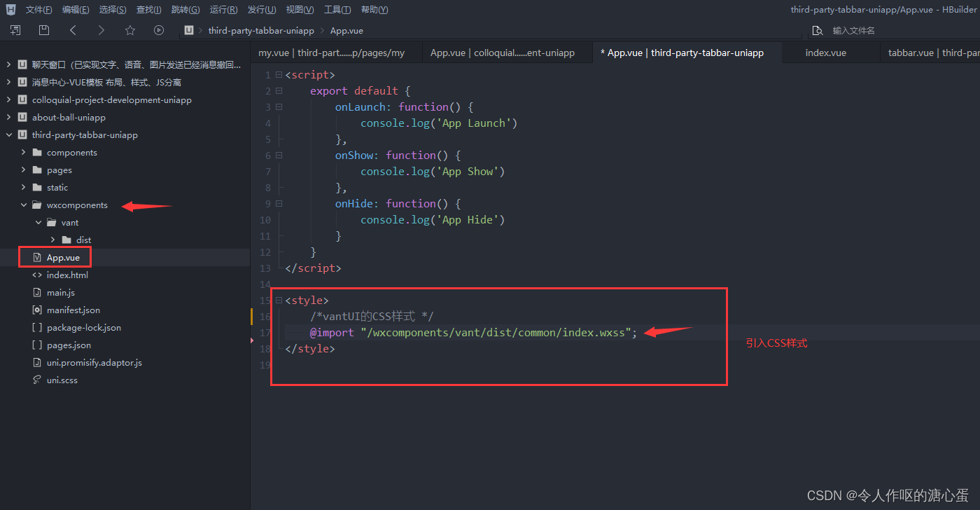Open the 跳转(G) menu
Viewport: 980px width, 510px height.
pos(185,10)
